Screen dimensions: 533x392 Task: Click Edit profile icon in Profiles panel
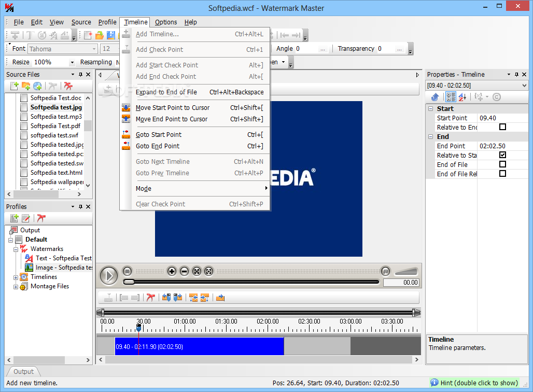26,218
